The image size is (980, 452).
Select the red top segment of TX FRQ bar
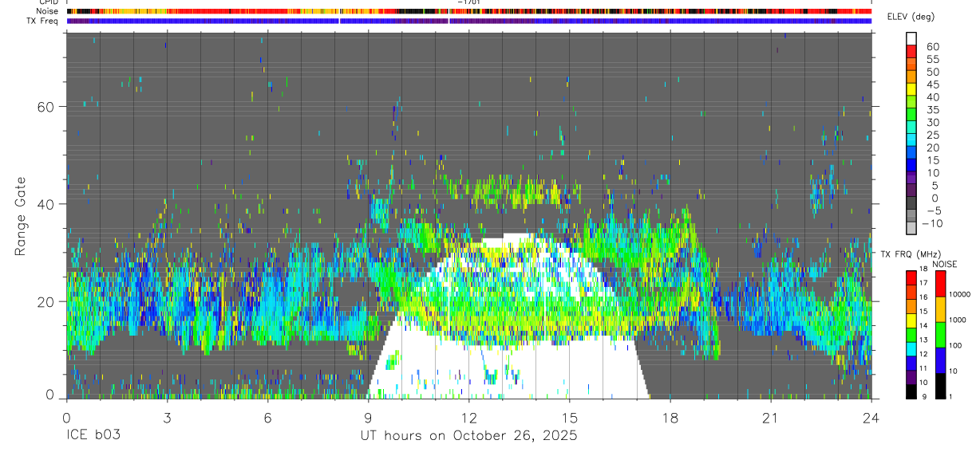pos(911,278)
